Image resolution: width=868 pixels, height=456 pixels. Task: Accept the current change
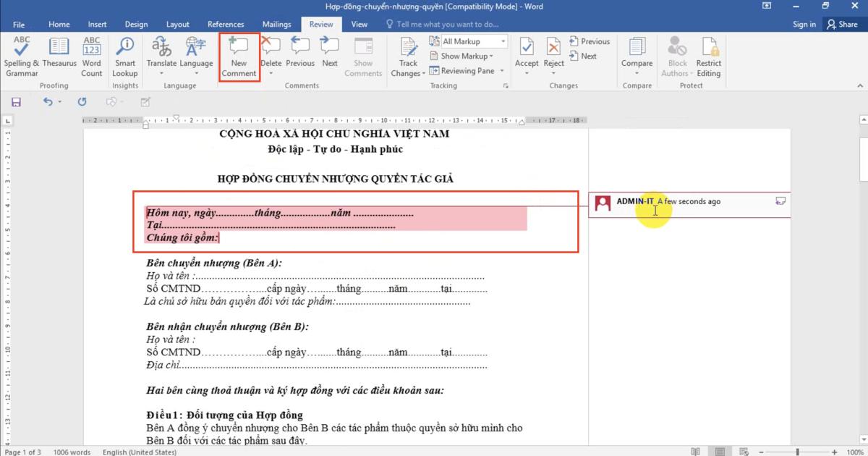click(527, 54)
